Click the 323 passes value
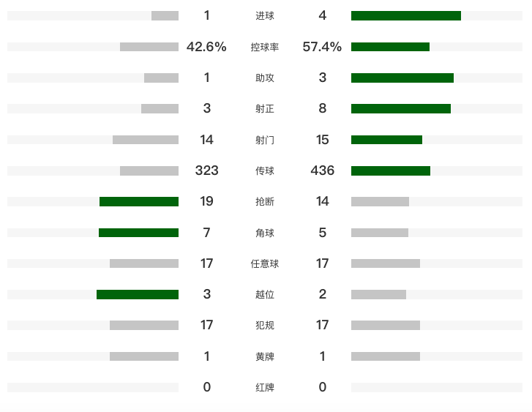 click(206, 171)
